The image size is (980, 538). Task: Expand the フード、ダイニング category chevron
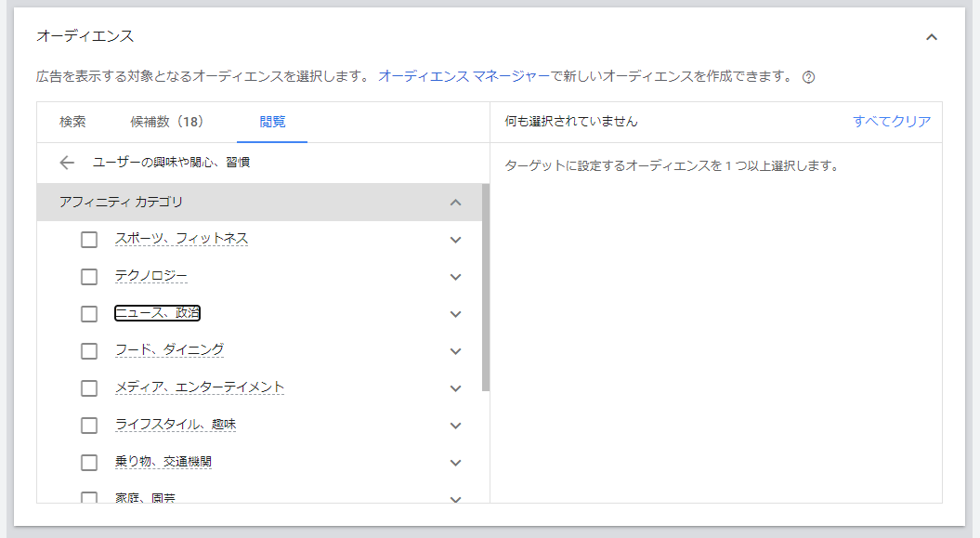point(455,351)
